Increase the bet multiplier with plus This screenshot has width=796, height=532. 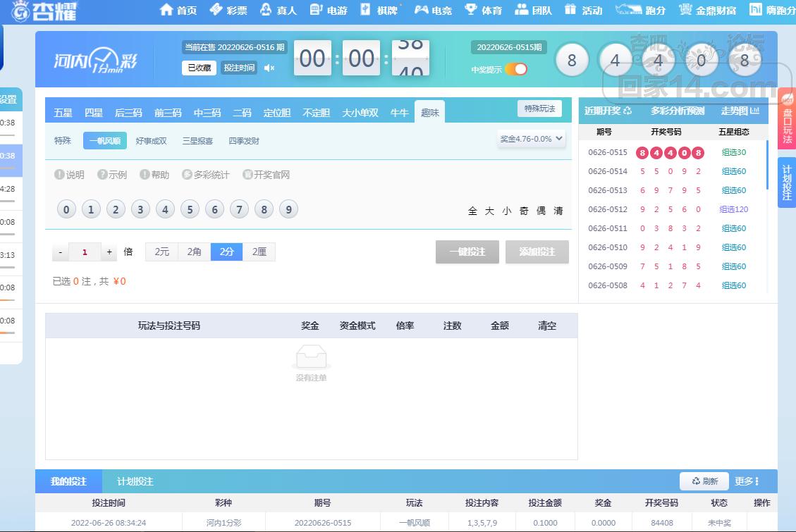click(x=109, y=252)
